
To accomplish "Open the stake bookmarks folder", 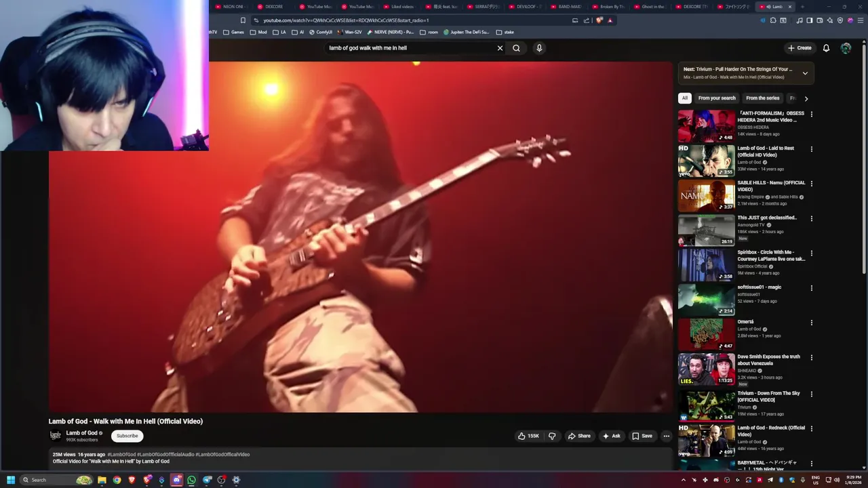I will (x=505, y=32).
